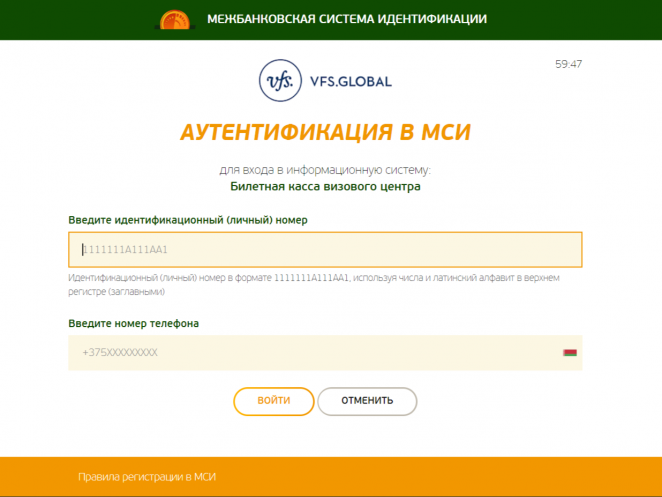This screenshot has height=497, width=662.
Task: Click the text для входа в информационную систему
Action: (325, 169)
